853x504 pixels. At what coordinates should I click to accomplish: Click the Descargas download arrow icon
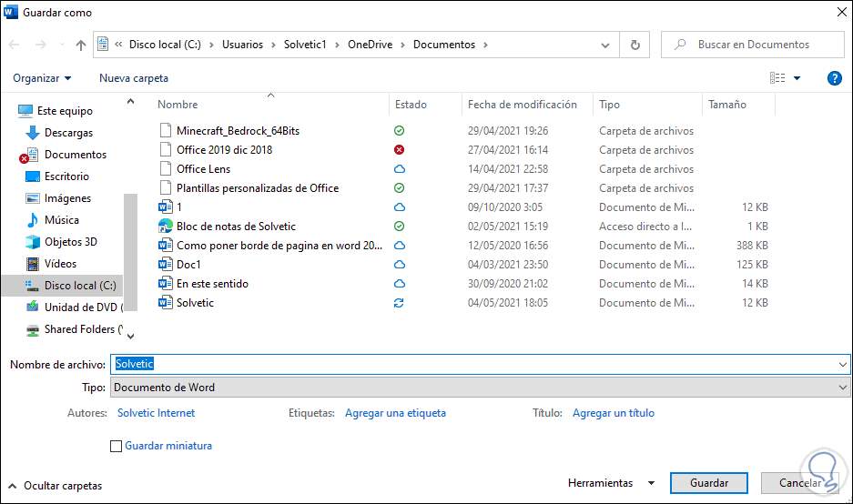(33, 133)
